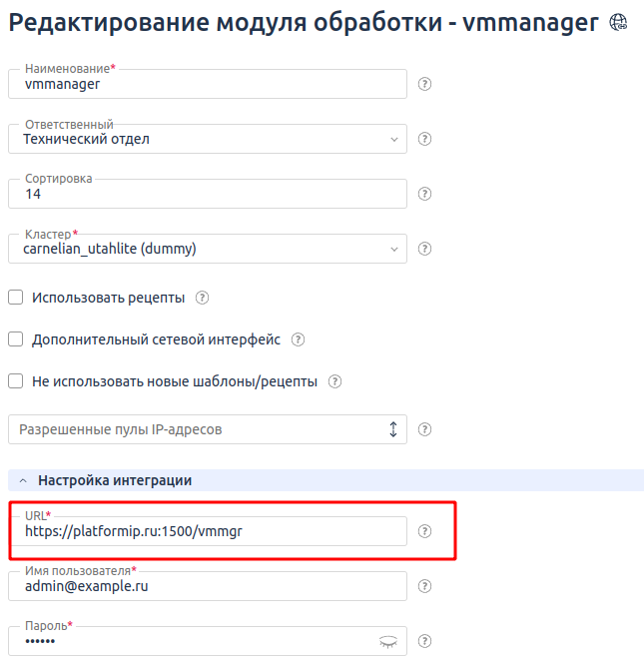Click the help icon next to Ответственный dropdown
This screenshot has height=659, width=644.
pos(424,139)
